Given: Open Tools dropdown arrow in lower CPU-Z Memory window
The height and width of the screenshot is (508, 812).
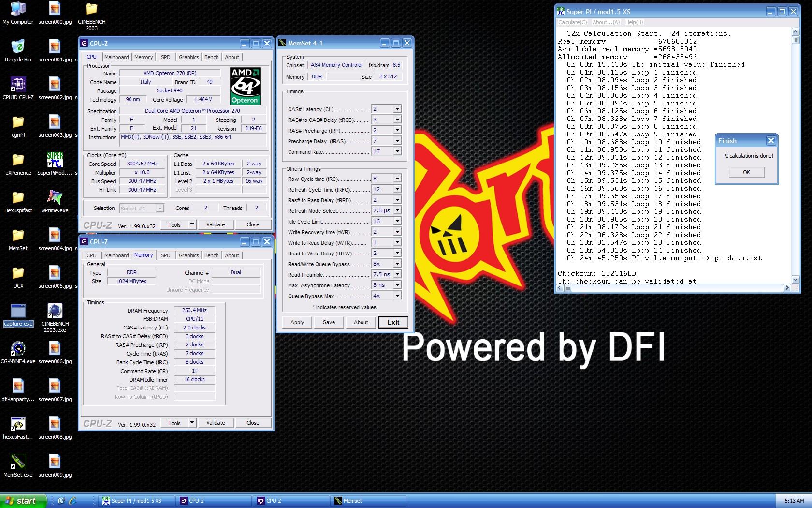Looking at the screenshot, I should pyautogui.click(x=192, y=423).
